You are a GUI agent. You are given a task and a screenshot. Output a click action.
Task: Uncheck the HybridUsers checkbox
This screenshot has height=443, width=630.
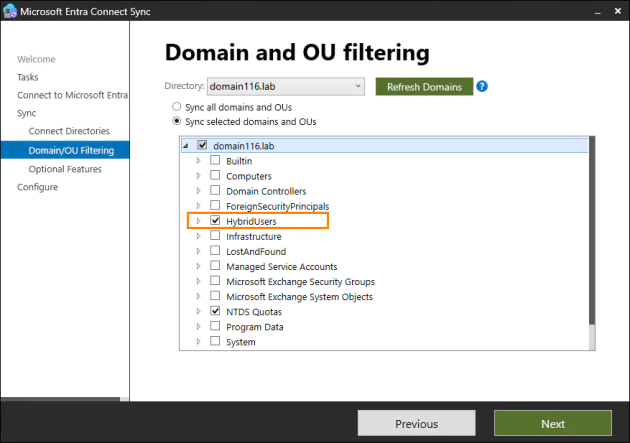coord(215,220)
